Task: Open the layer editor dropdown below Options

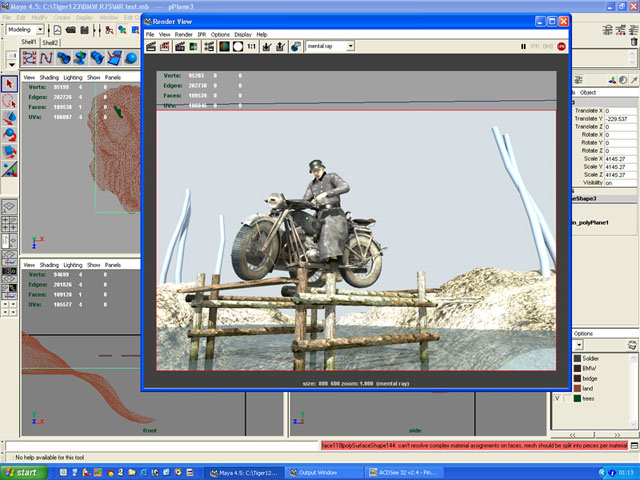Action: click(x=579, y=345)
